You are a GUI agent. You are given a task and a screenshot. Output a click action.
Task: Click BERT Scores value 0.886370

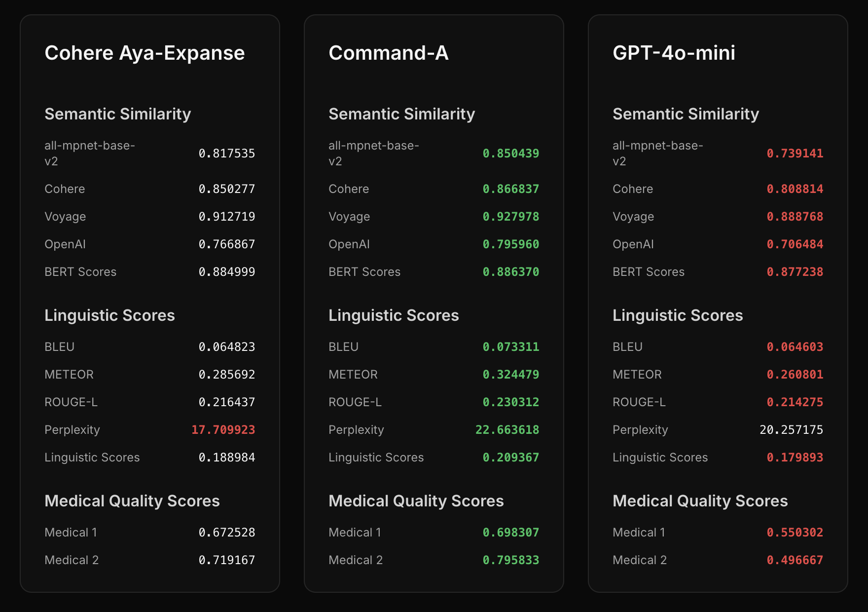(510, 272)
